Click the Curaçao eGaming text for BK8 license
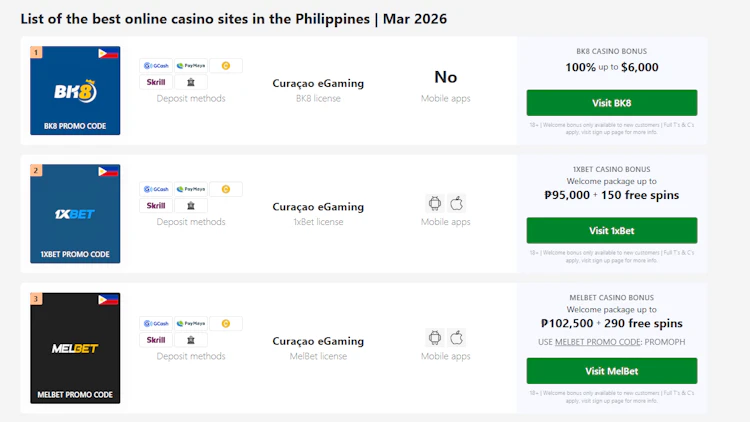The width and height of the screenshot is (750, 422). (x=318, y=84)
